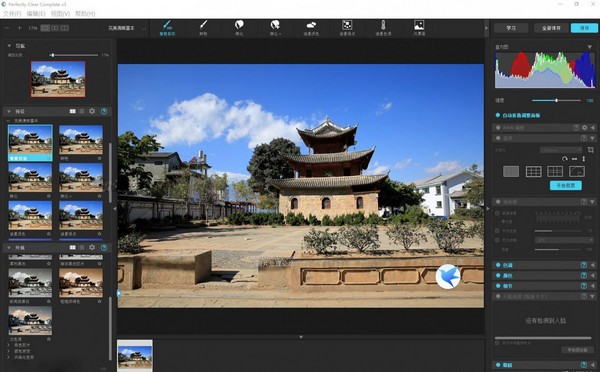Toggle the auto adjustment panel radio dot
The image size is (600, 372).
click(498, 115)
